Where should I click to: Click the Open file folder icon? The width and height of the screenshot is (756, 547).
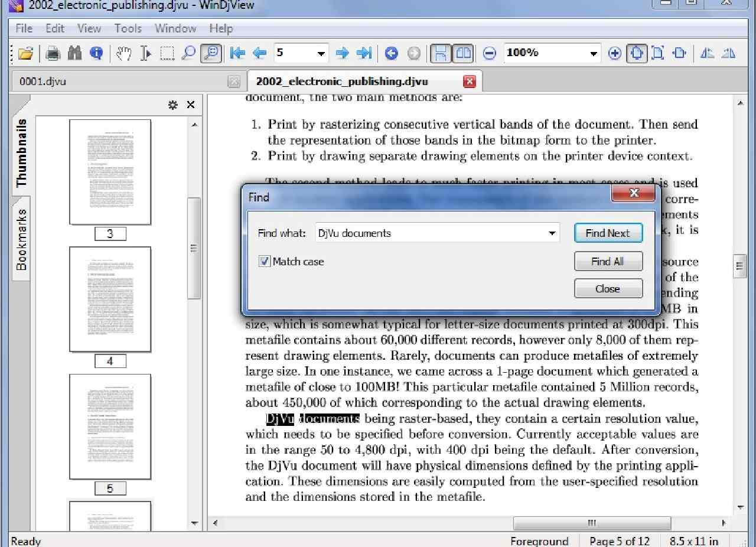click(25, 53)
